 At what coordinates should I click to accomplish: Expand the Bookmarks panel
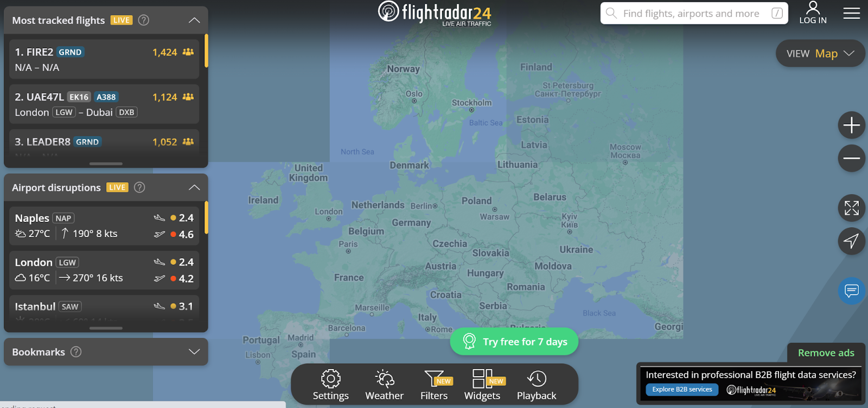194,352
